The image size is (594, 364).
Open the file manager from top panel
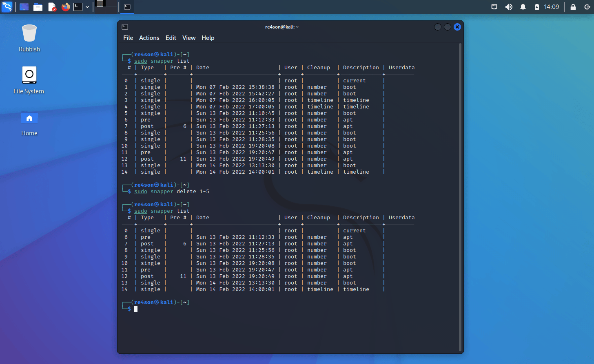pyautogui.click(x=38, y=7)
